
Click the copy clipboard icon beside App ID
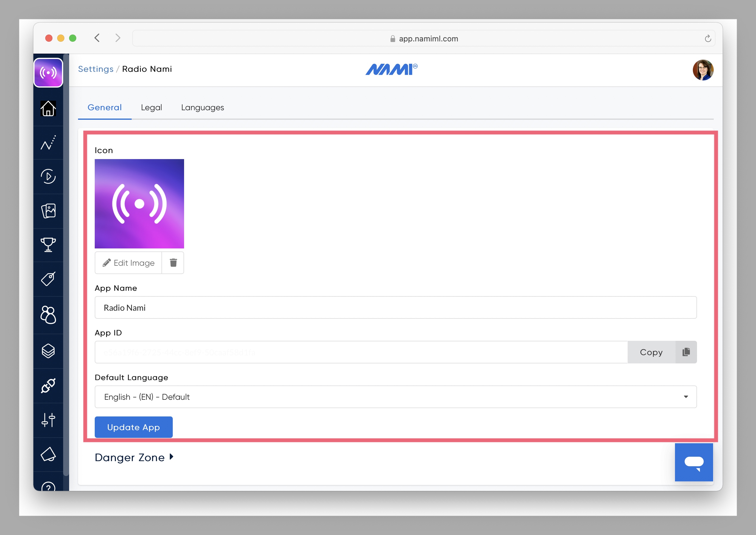[686, 352]
